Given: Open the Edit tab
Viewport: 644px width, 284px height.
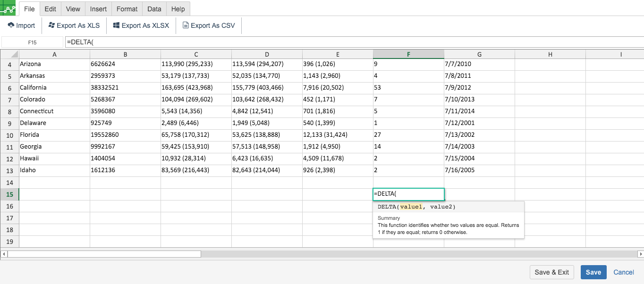Looking at the screenshot, I should 50,9.
